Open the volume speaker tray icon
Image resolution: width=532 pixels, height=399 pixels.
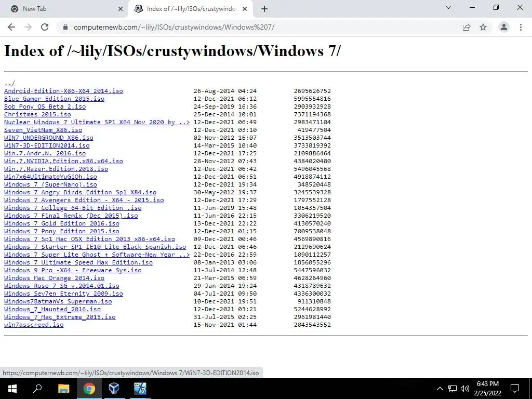point(465,389)
